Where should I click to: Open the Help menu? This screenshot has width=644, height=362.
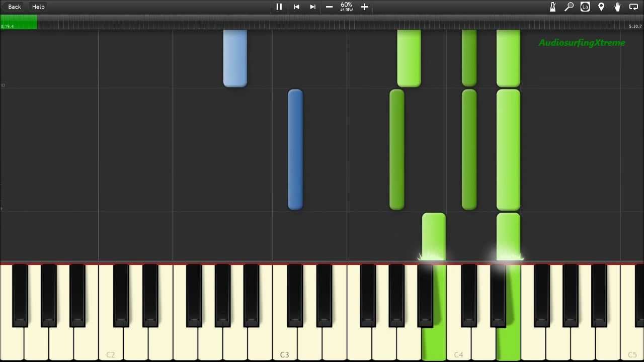click(x=38, y=7)
